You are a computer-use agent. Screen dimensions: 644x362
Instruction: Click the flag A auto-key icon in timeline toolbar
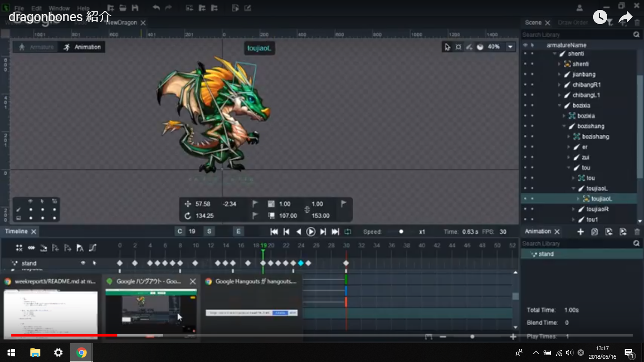pos(80,247)
